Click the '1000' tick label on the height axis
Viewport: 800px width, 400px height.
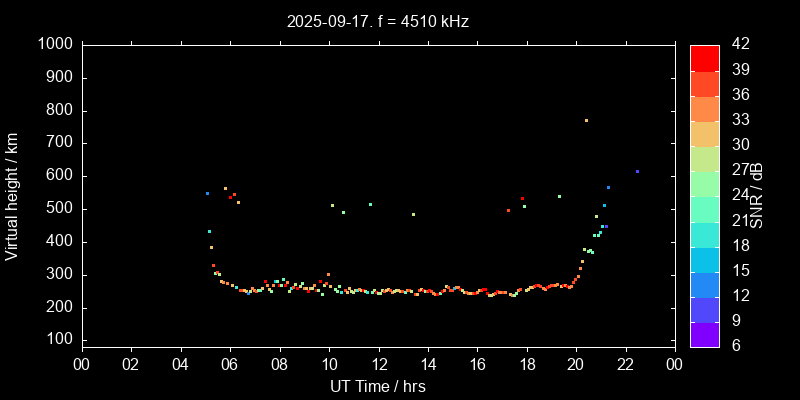[x=54, y=44]
